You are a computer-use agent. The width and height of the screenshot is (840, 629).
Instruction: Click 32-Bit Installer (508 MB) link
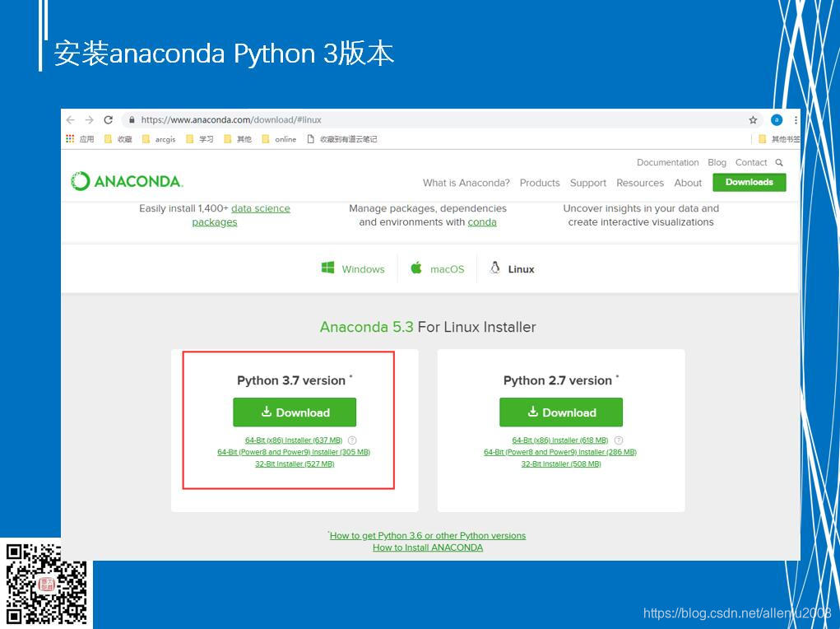(561, 464)
